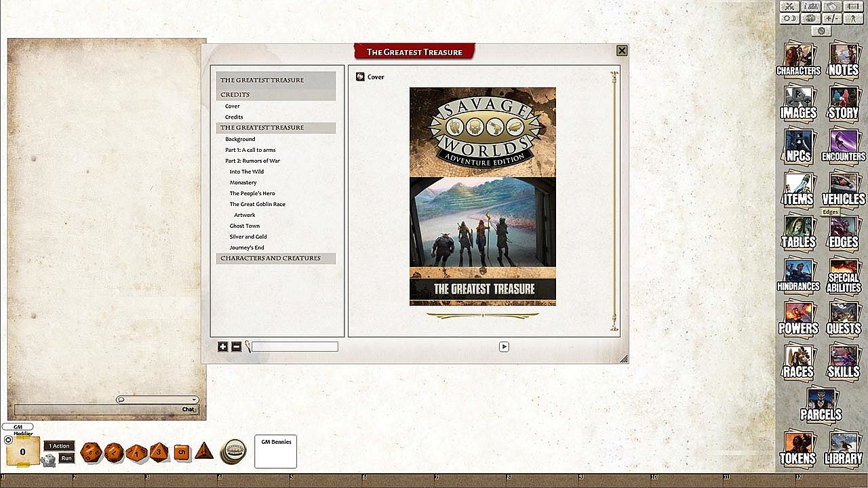The width and height of the screenshot is (868, 488).
Task: Open the combat tracker crossed-swords icon
Action: point(789,7)
